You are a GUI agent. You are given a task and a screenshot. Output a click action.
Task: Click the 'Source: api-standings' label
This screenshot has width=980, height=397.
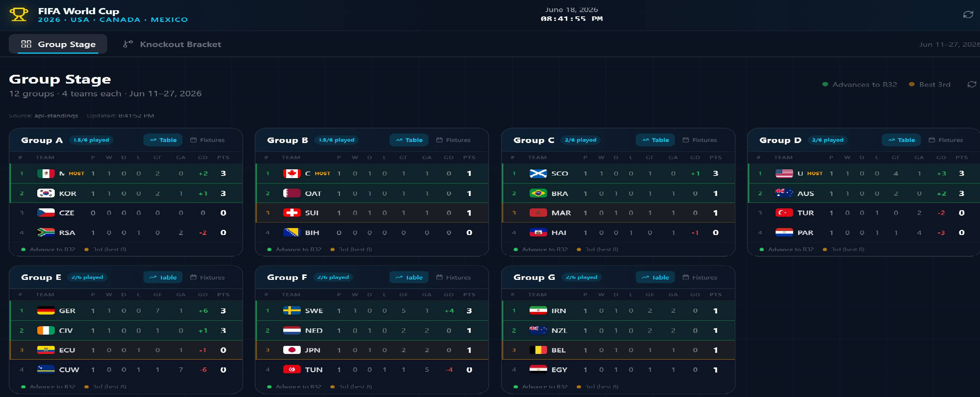43,116
